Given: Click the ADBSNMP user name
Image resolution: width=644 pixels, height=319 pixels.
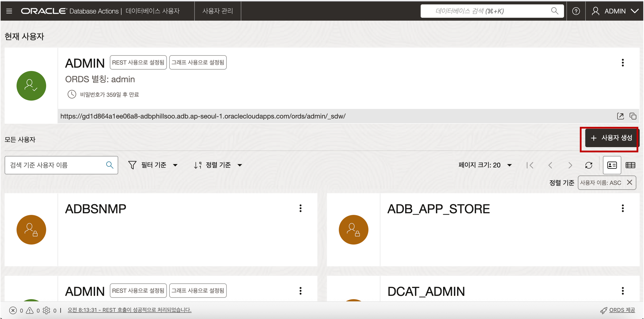Looking at the screenshot, I should (95, 209).
